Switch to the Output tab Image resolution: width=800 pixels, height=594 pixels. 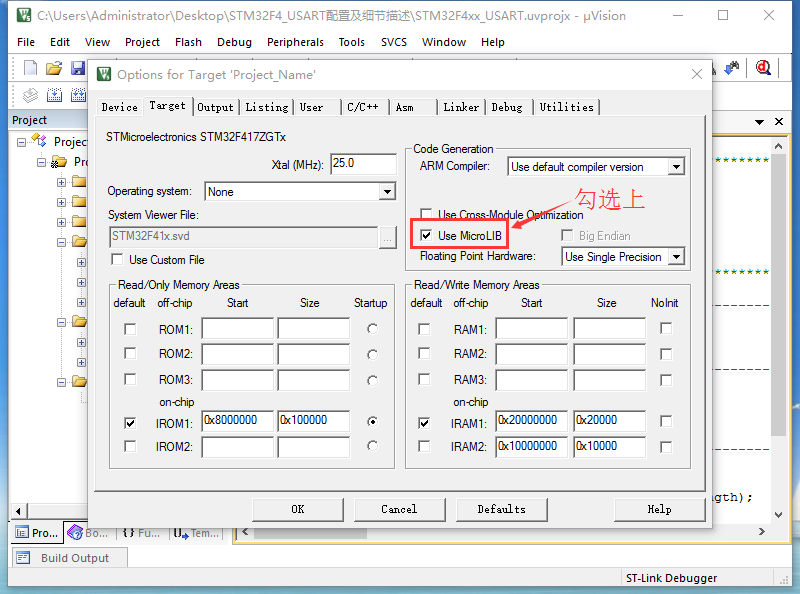tap(215, 107)
